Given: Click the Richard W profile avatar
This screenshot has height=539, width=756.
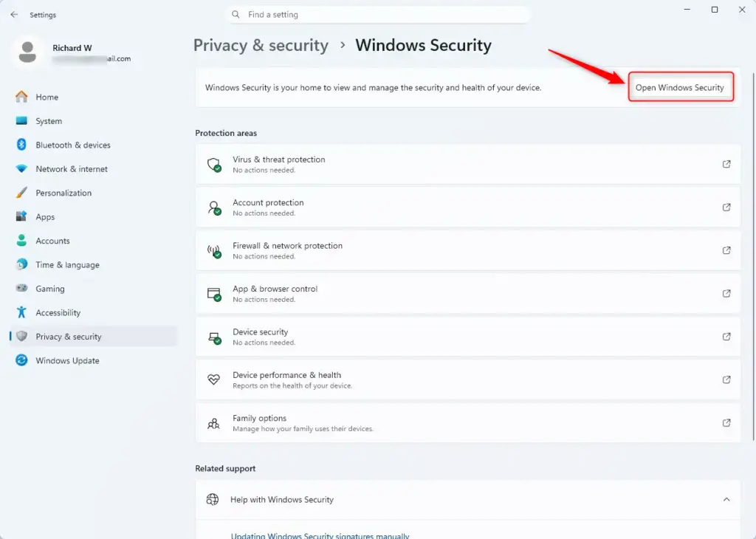Looking at the screenshot, I should point(27,52).
